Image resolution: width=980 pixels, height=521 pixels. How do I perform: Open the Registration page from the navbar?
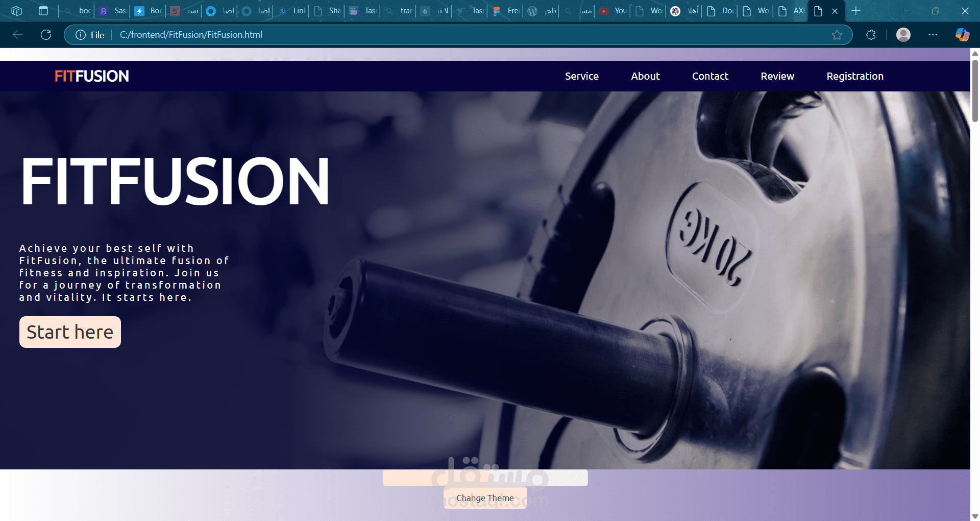coord(855,76)
